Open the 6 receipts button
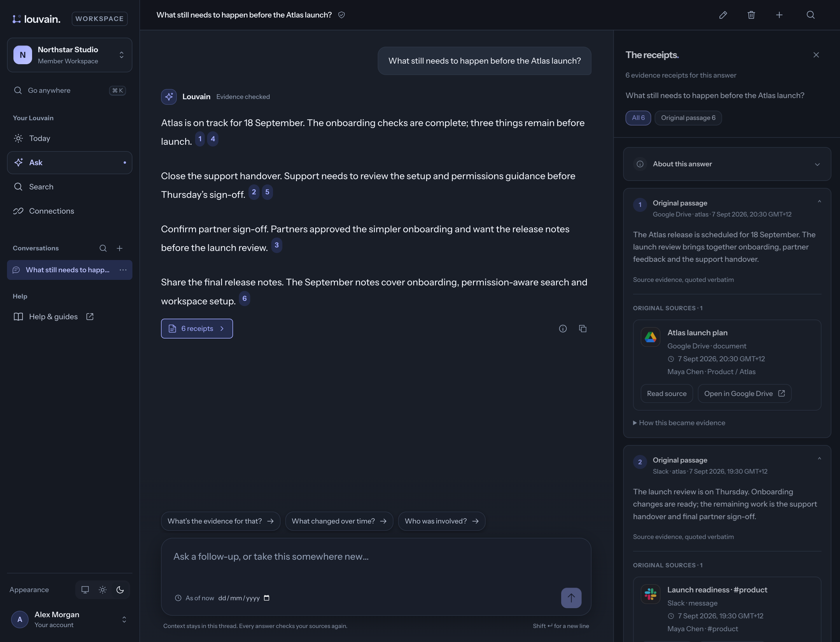Image resolution: width=840 pixels, height=642 pixels. click(x=197, y=329)
